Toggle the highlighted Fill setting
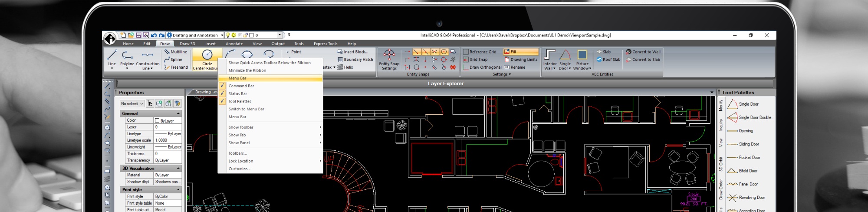Screen dimensions: 868x212 tap(521, 52)
